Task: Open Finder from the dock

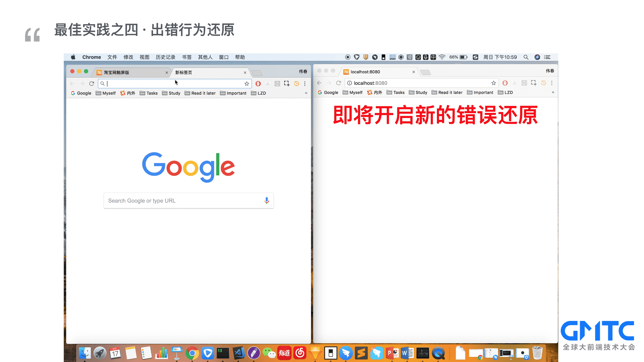Action: 85,353
